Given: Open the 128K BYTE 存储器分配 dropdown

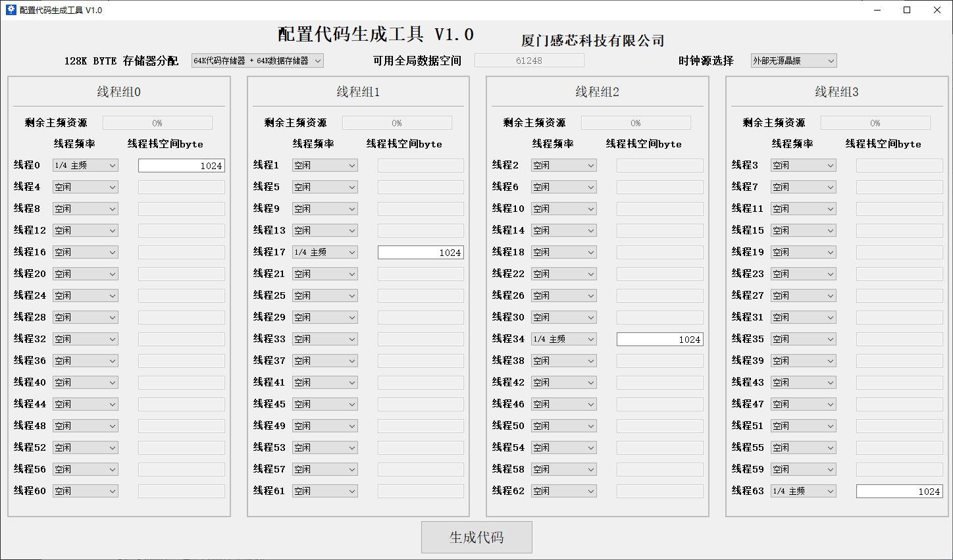Looking at the screenshot, I should click(257, 61).
